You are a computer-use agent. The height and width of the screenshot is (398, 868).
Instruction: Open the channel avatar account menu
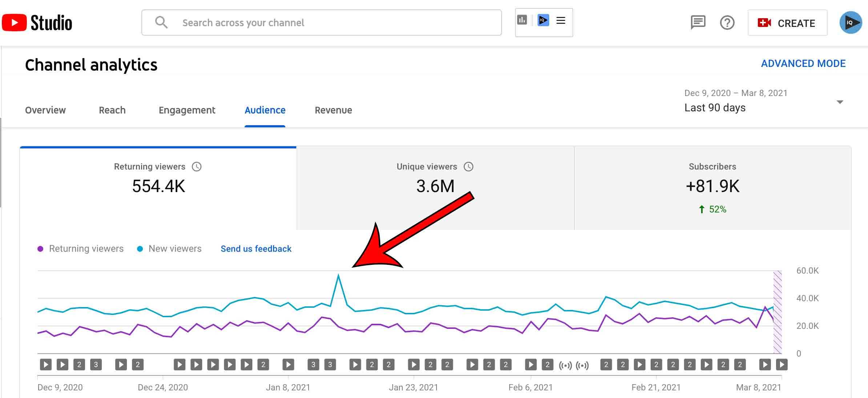[850, 23]
